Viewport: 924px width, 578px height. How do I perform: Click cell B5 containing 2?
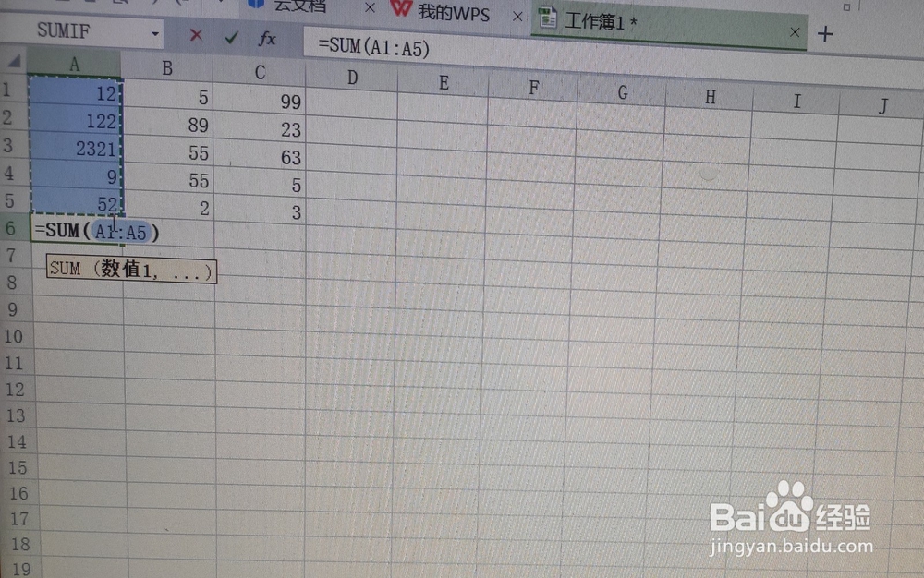(x=170, y=207)
